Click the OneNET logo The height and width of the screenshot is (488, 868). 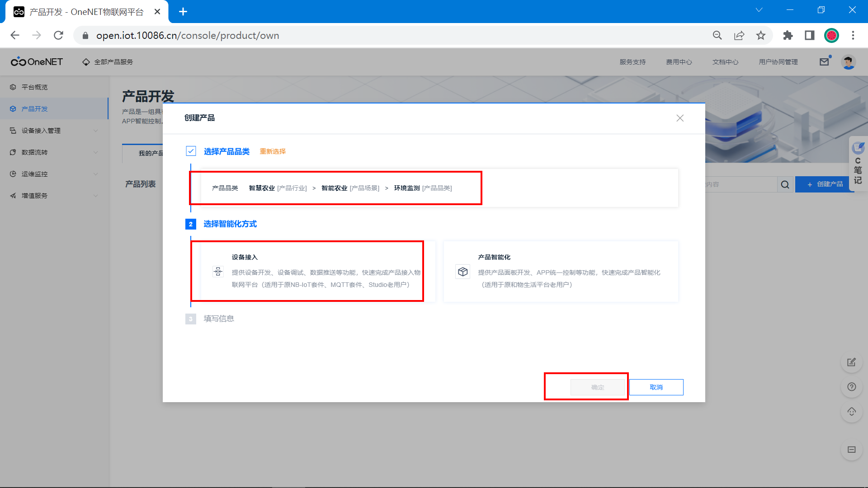[37, 62]
